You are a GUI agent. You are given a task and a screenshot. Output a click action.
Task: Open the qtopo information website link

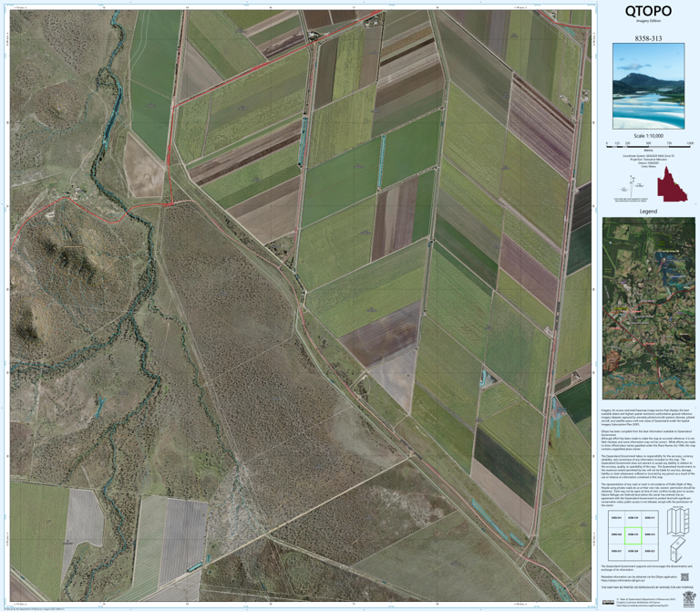coord(624,581)
